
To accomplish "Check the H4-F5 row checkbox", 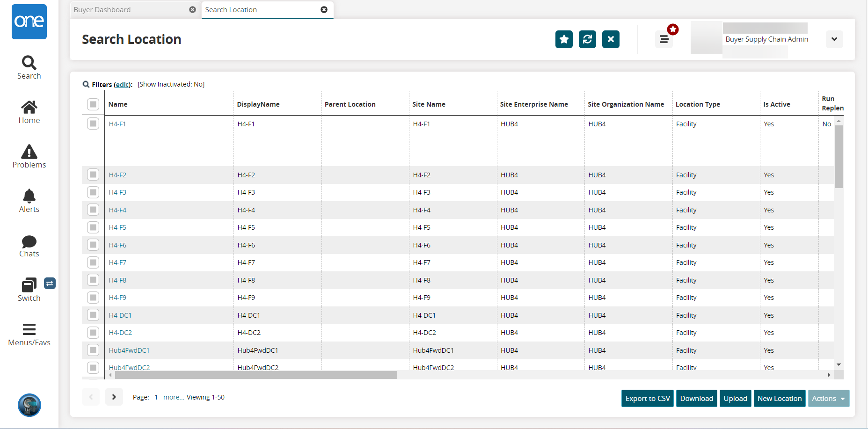I will click(x=93, y=227).
